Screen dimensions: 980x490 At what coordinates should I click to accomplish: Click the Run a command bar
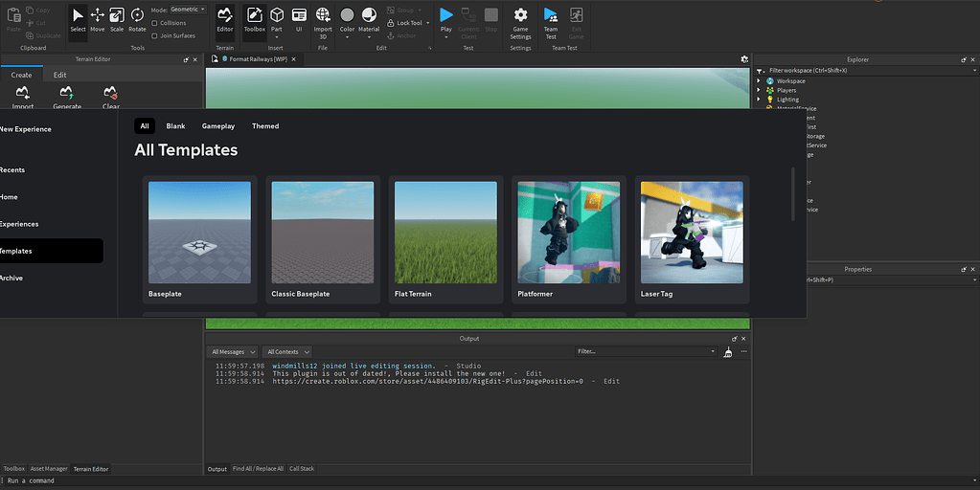tap(490, 480)
